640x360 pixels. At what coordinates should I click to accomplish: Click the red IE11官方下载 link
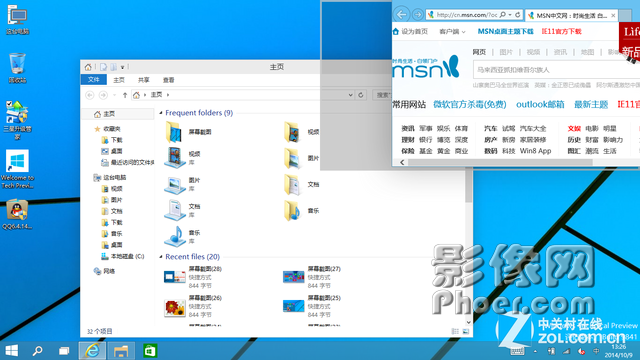pyautogui.click(x=561, y=31)
